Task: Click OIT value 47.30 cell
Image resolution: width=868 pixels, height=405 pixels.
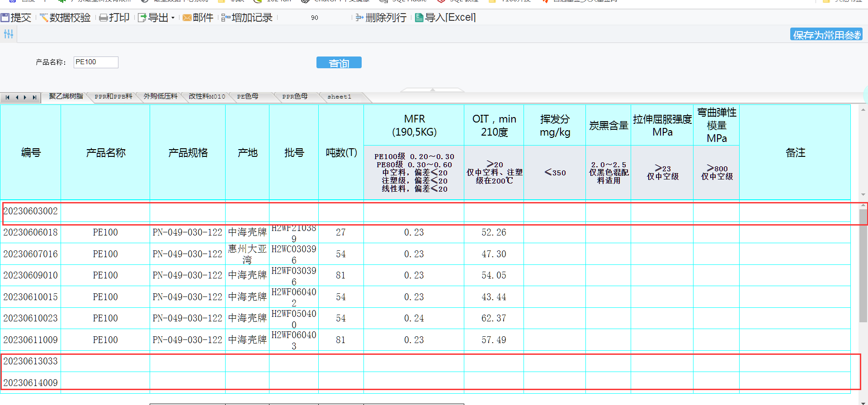Action: tap(494, 254)
